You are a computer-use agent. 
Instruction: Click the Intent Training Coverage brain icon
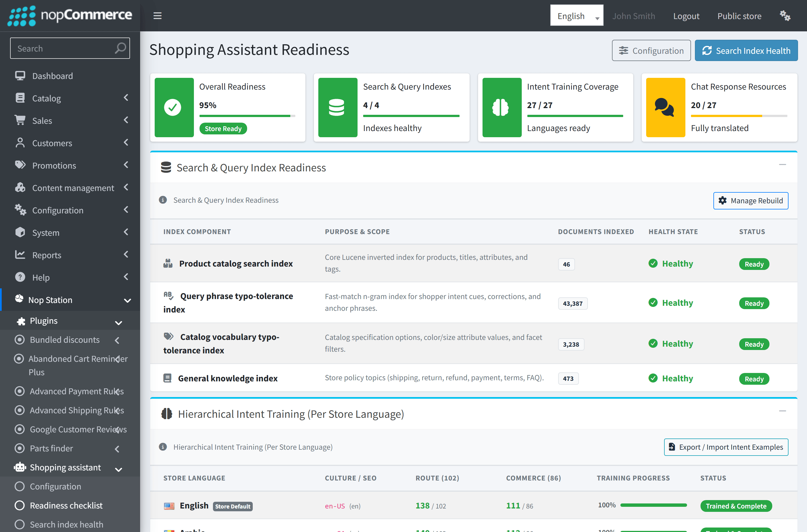coord(500,107)
